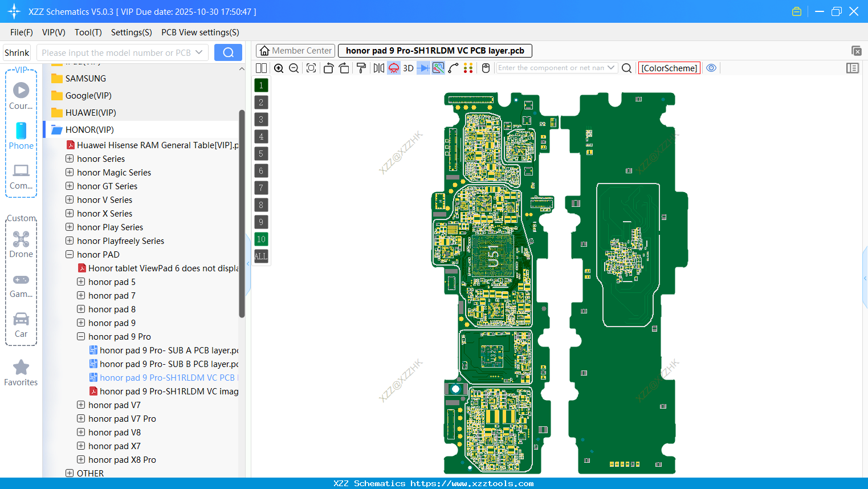Select the Car category icon

pos(21,325)
